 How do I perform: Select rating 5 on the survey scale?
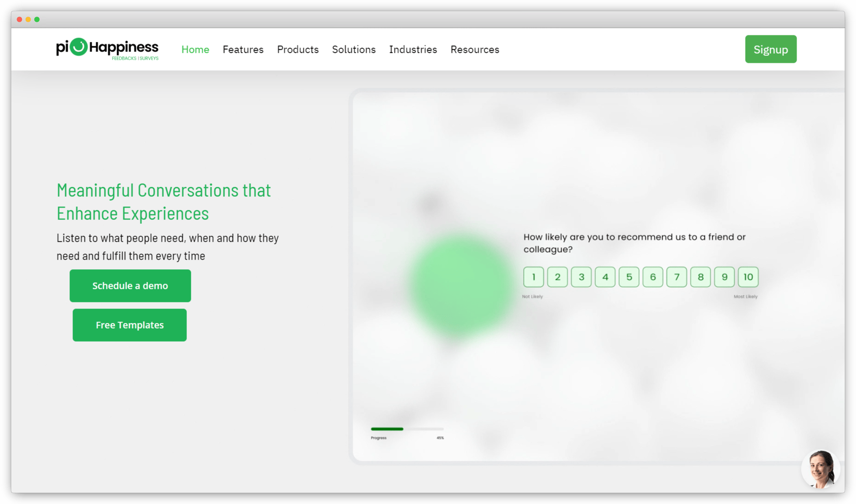point(629,277)
